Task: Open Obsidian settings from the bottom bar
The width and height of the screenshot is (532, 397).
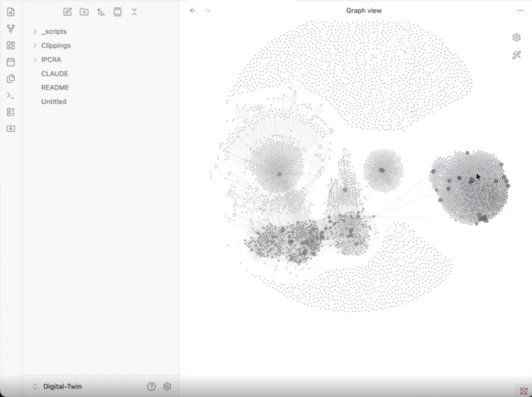Action: (x=167, y=386)
